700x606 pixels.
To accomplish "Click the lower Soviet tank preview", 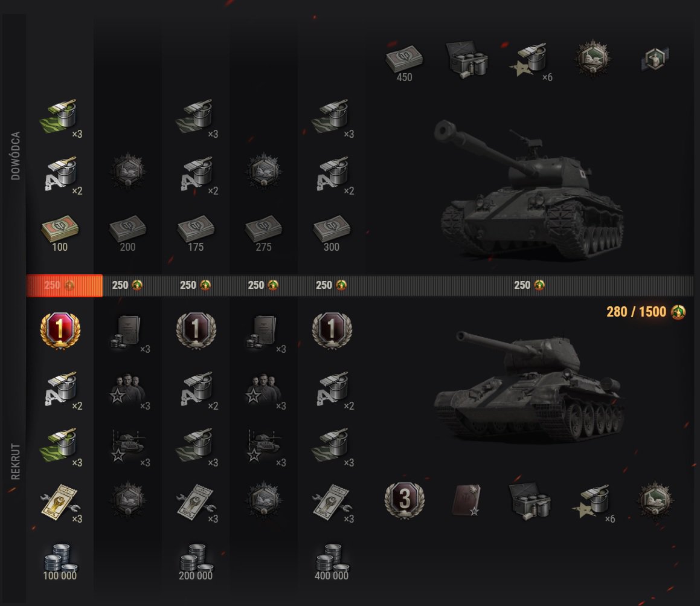I will click(528, 388).
